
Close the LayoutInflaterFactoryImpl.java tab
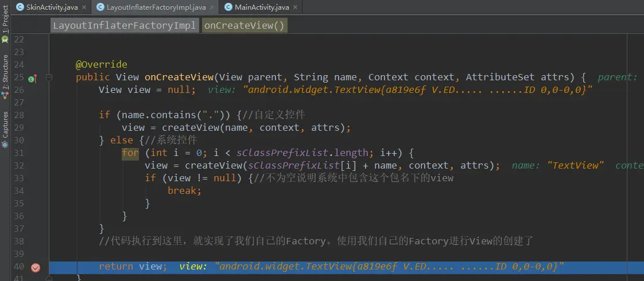212,7
